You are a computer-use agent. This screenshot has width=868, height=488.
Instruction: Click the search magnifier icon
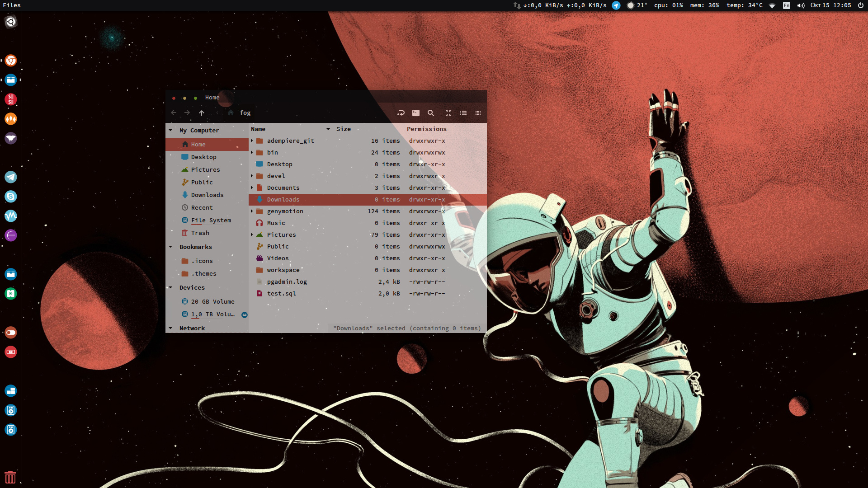(x=431, y=113)
